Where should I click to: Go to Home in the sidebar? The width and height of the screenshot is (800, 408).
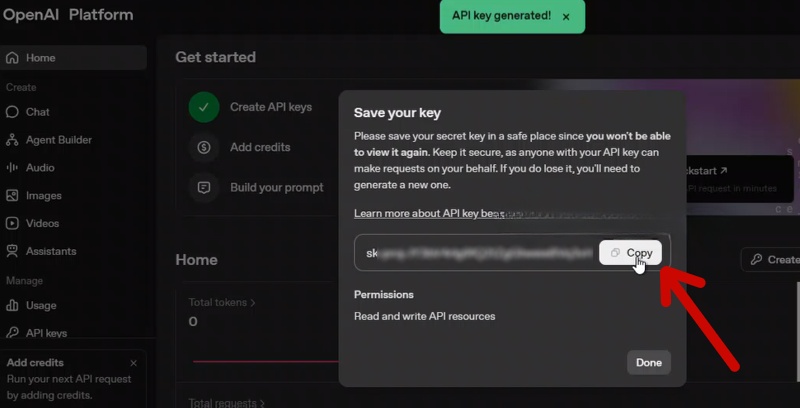click(x=73, y=58)
